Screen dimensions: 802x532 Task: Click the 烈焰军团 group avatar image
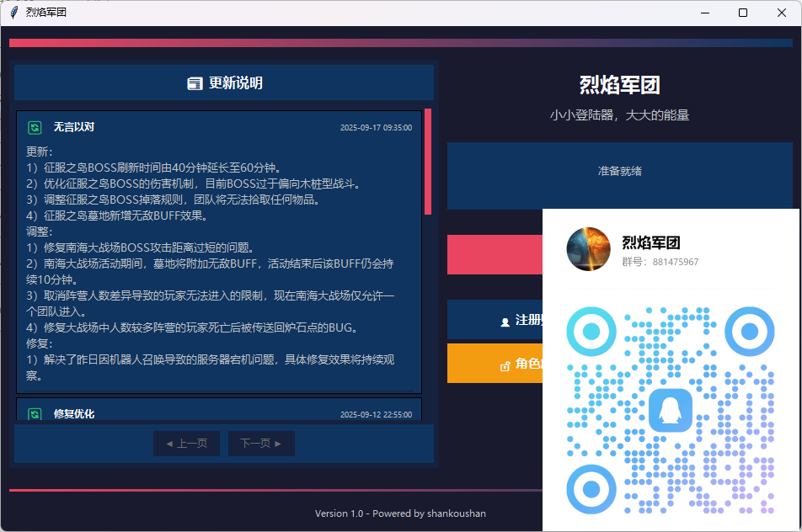588,249
